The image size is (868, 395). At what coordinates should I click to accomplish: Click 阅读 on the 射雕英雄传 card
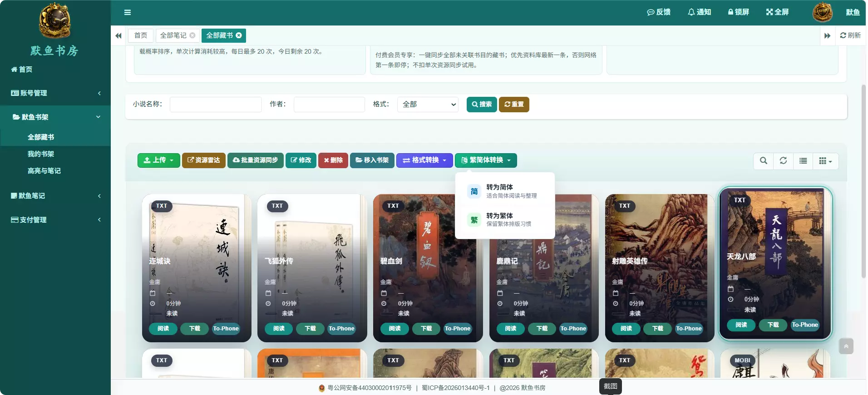626,329
